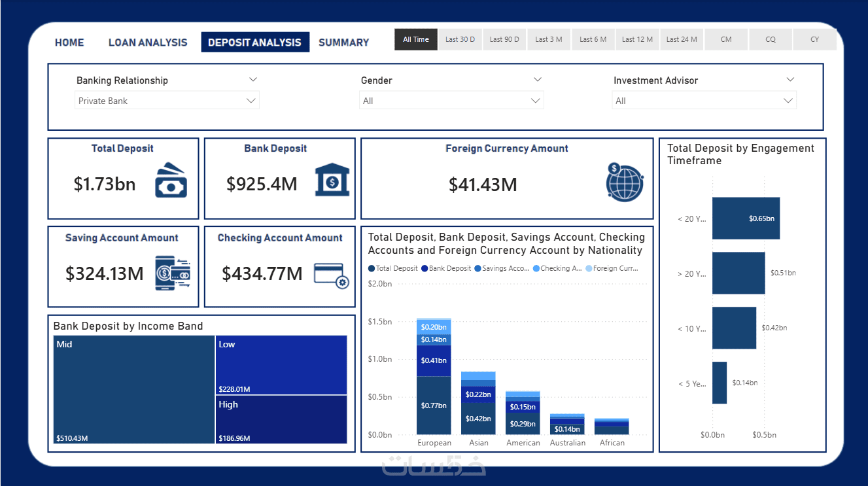This screenshot has width=868, height=486.
Task: Click the > 20 Y... engagement bar
Action: 738,273
